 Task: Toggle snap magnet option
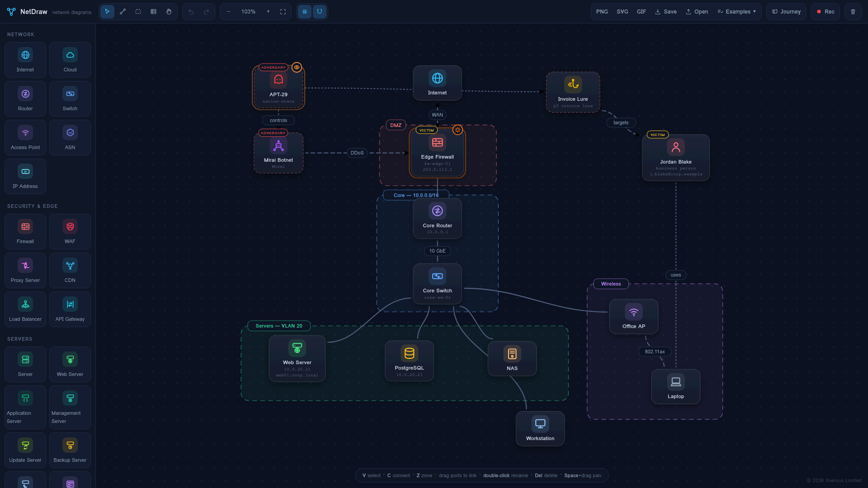coord(320,12)
